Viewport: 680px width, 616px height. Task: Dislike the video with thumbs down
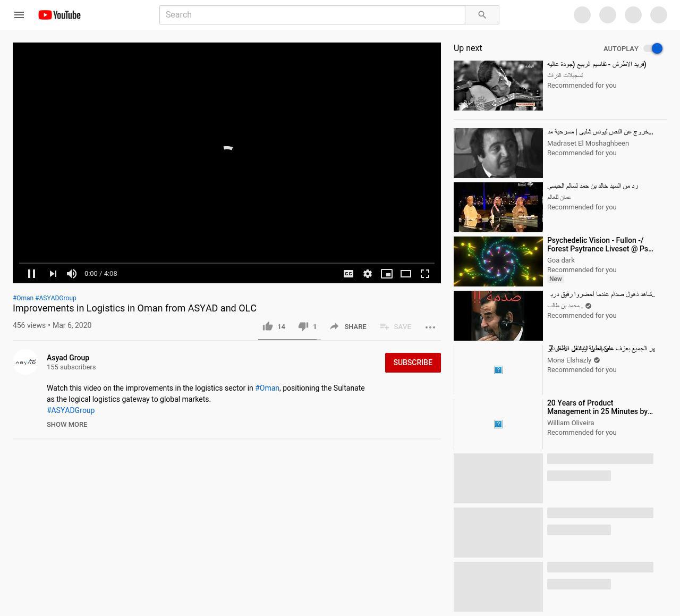(303, 326)
